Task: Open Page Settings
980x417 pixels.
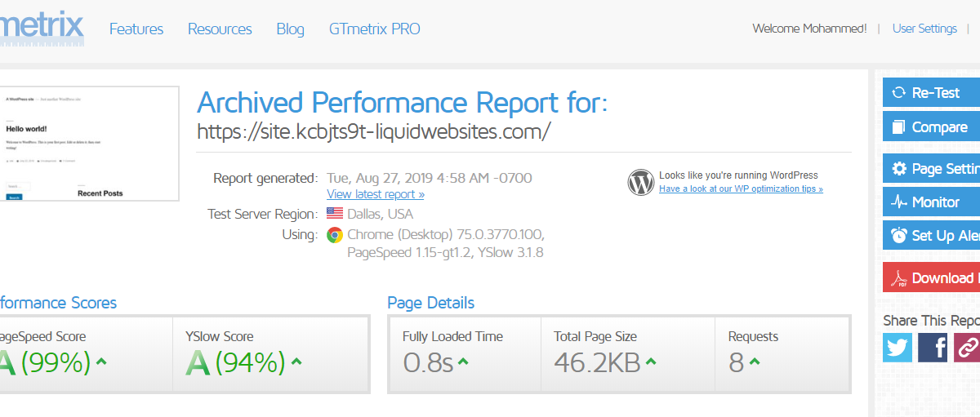Action: (931, 169)
